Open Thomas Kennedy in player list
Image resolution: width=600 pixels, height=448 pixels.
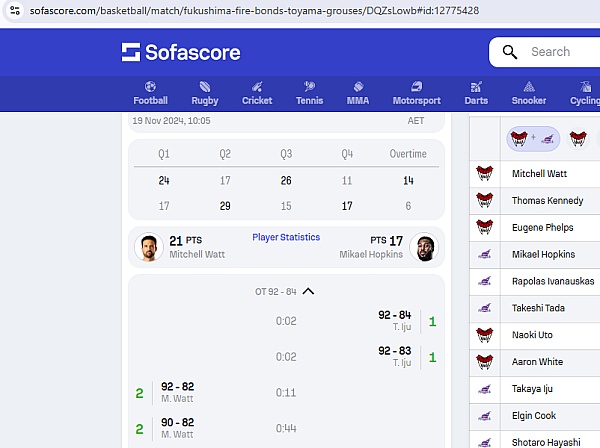[547, 200]
